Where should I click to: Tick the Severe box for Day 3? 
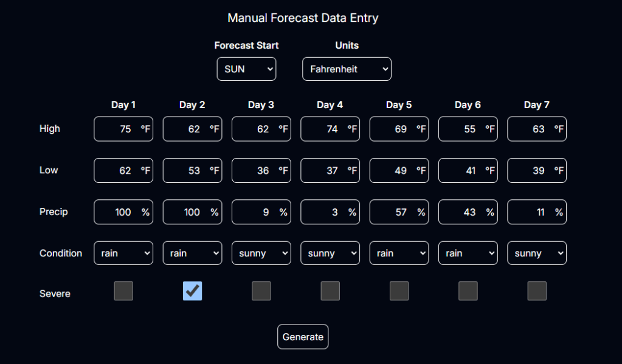(261, 291)
